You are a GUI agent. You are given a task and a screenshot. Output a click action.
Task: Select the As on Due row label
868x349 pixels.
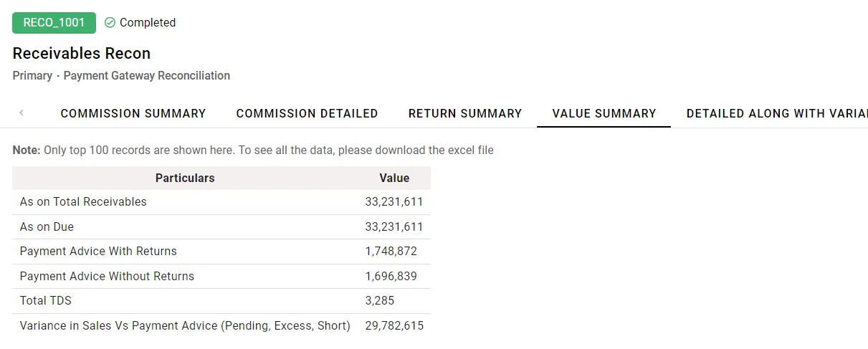(47, 227)
